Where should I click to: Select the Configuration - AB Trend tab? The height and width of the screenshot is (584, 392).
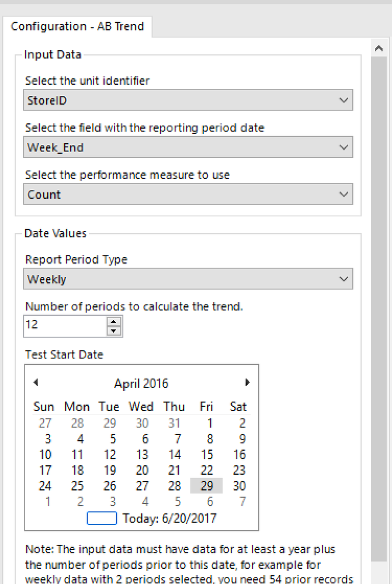point(77,27)
